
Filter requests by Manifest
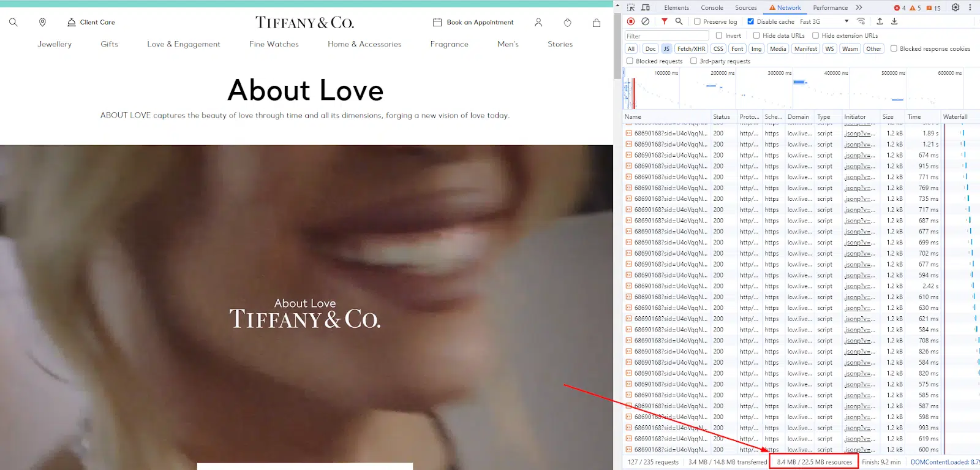click(x=805, y=48)
